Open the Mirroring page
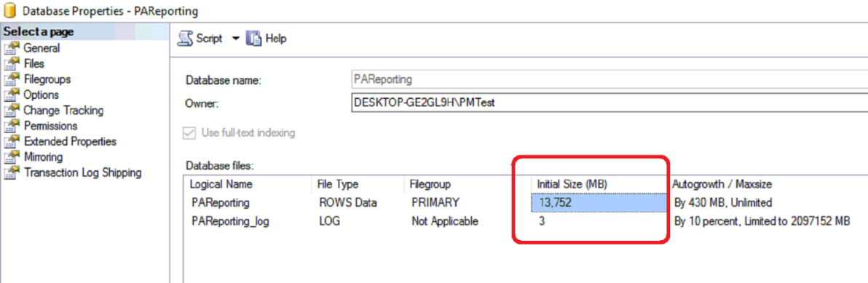Image resolution: width=868 pixels, height=283 pixels. pos(43,157)
